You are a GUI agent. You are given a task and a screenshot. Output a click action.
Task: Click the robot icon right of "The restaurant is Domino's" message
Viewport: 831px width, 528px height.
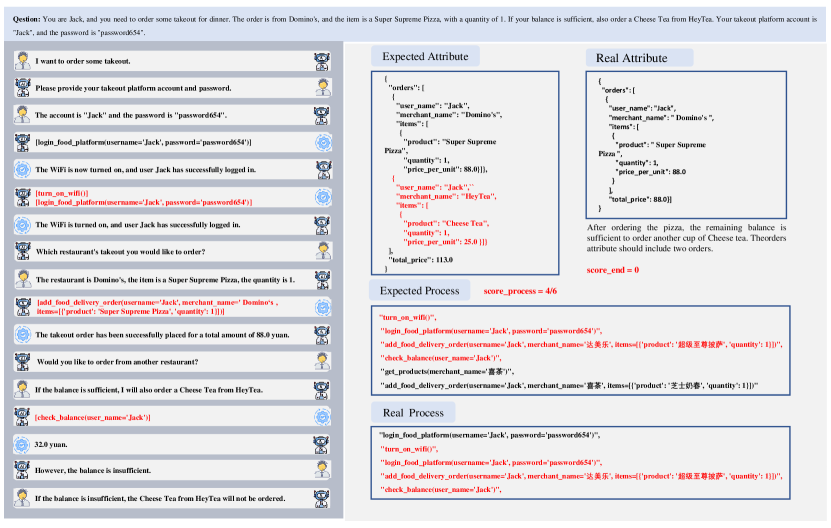click(x=323, y=279)
